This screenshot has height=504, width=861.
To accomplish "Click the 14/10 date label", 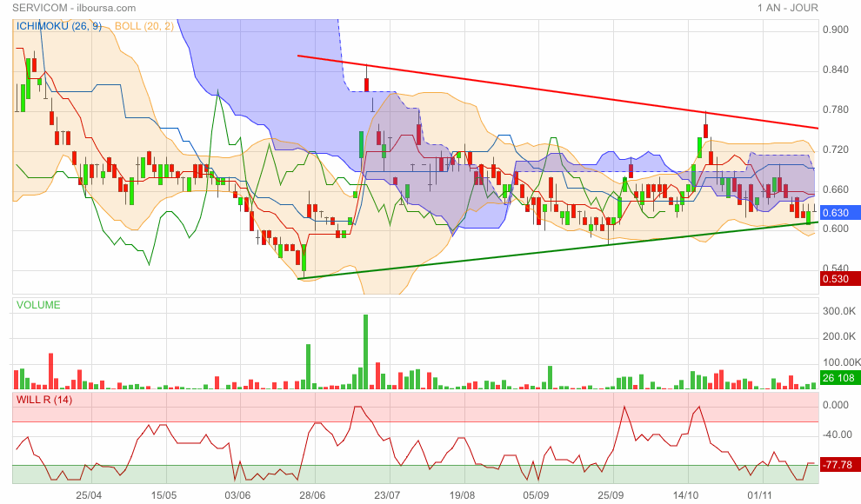I will pyautogui.click(x=686, y=495).
